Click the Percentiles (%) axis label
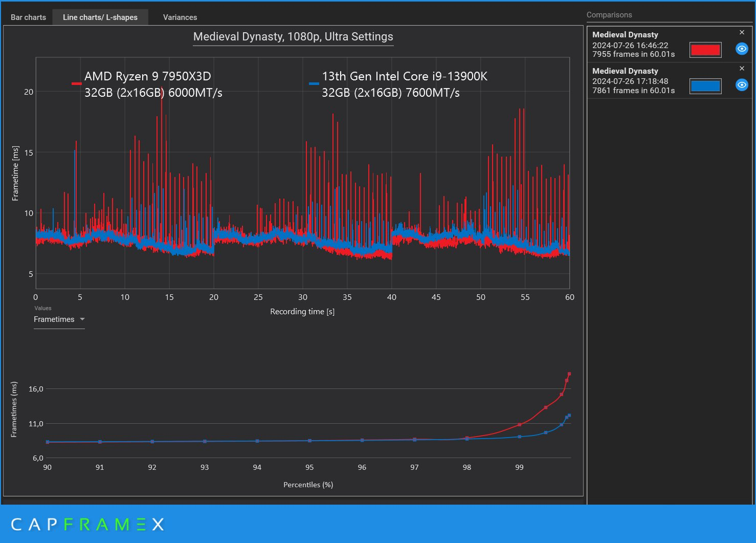 pos(308,485)
